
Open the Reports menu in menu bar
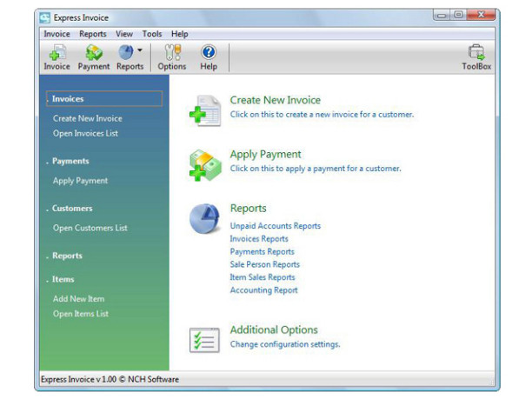tap(93, 34)
